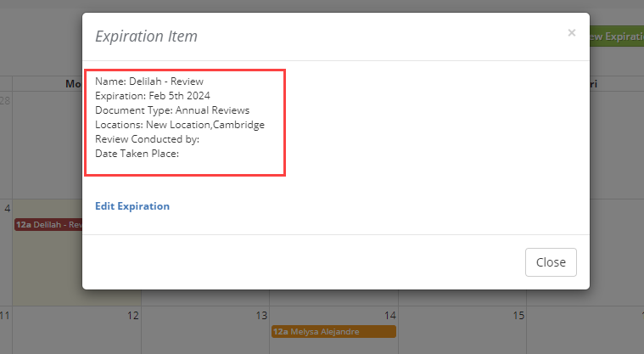Select calendar day 11 number

(4, 316)
